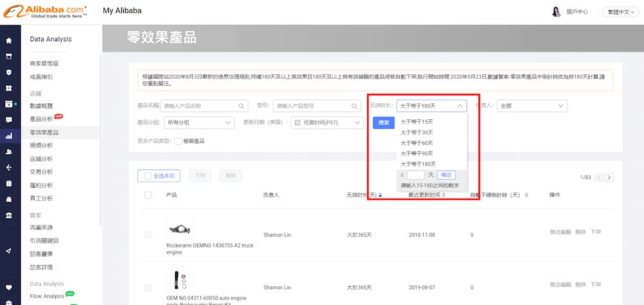Image resolution: width=644 pixels, height=305 pixels.
Task: Open 成長指引 in side menu
Action: tap(41, 77)
